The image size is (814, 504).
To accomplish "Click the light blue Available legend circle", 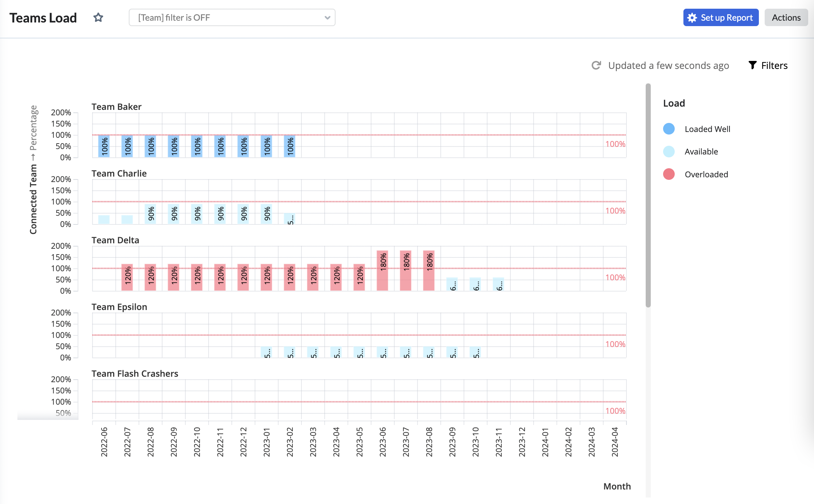I will 669,152.
